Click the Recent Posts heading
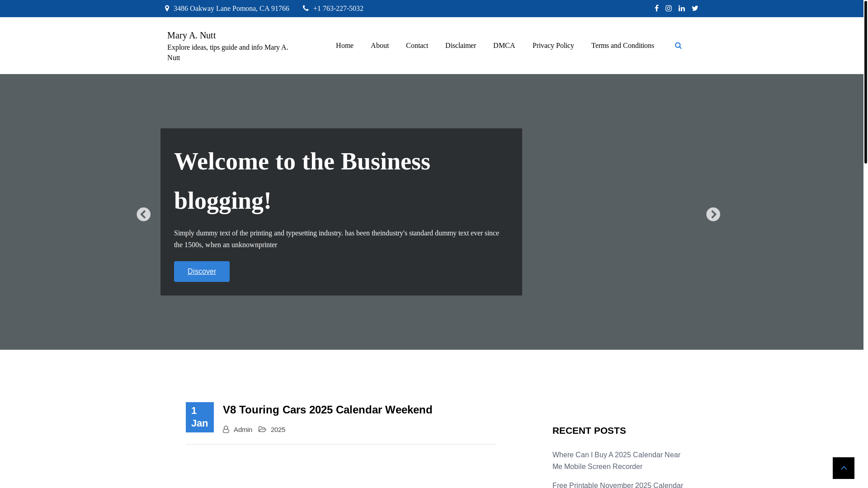The height and width of the screenshot is (488, 868). click(589, 431)
